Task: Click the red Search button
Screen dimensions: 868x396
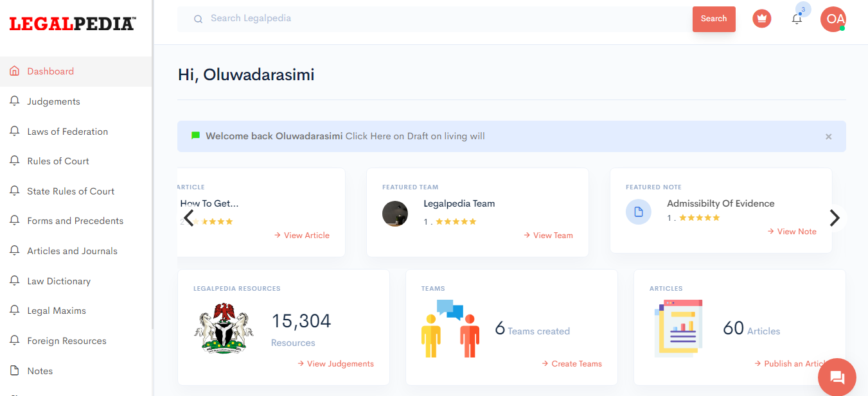Action: pos(714,19)
